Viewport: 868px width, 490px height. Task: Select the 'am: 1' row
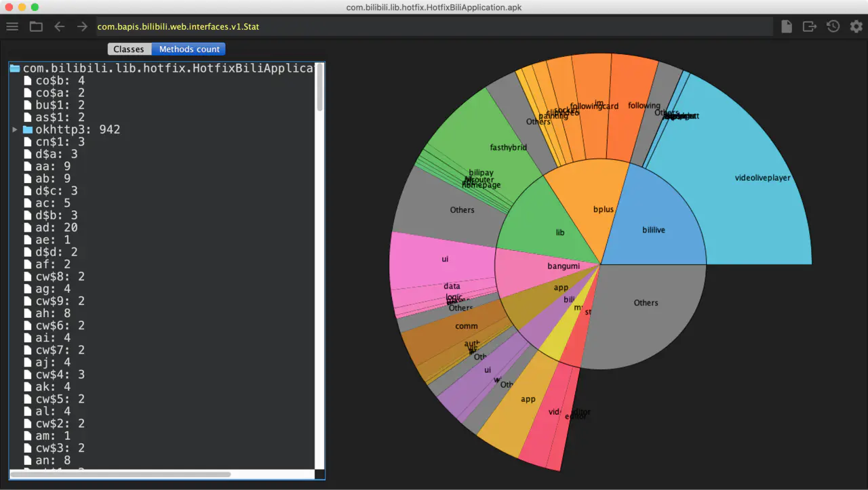tap(161, 436)
